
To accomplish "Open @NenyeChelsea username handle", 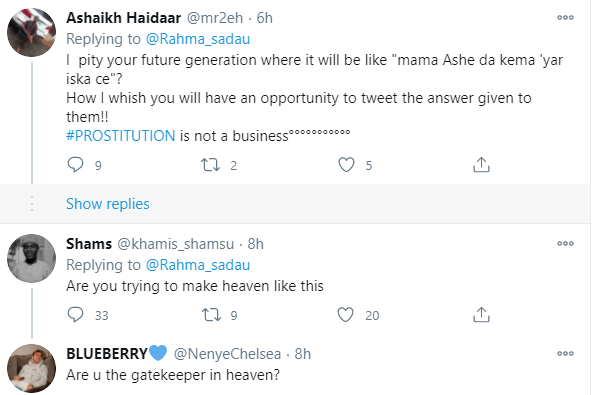I will pyautogui.click(x=227, y=354).
